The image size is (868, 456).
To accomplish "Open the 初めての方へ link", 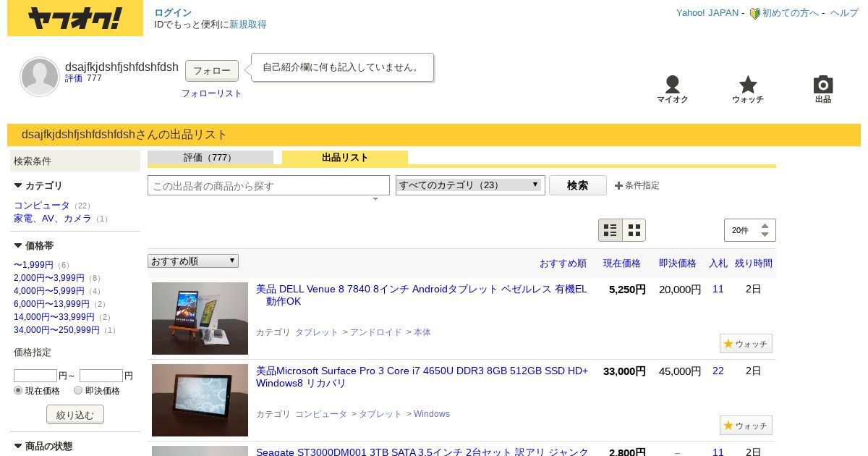I will click(791, 13).
